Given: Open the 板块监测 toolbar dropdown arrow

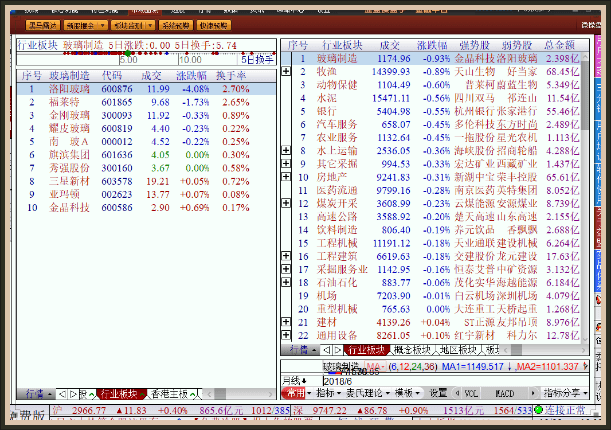Looking at the screenshot, I should coord(150,26).
